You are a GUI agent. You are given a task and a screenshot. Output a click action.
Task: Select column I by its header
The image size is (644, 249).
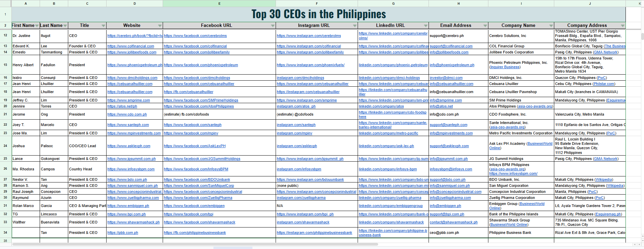coord(521,3)
